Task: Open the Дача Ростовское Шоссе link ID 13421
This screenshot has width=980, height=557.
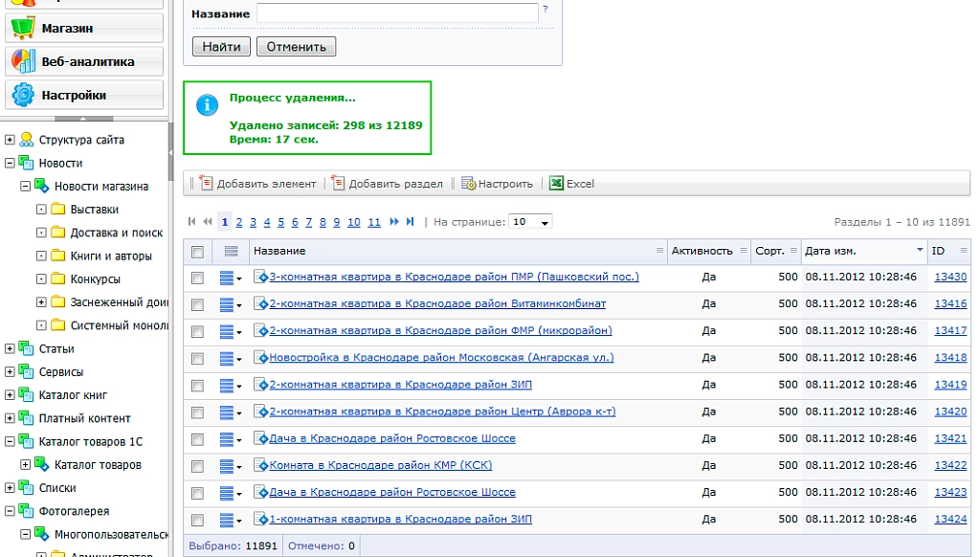Action: pos(391,438)
